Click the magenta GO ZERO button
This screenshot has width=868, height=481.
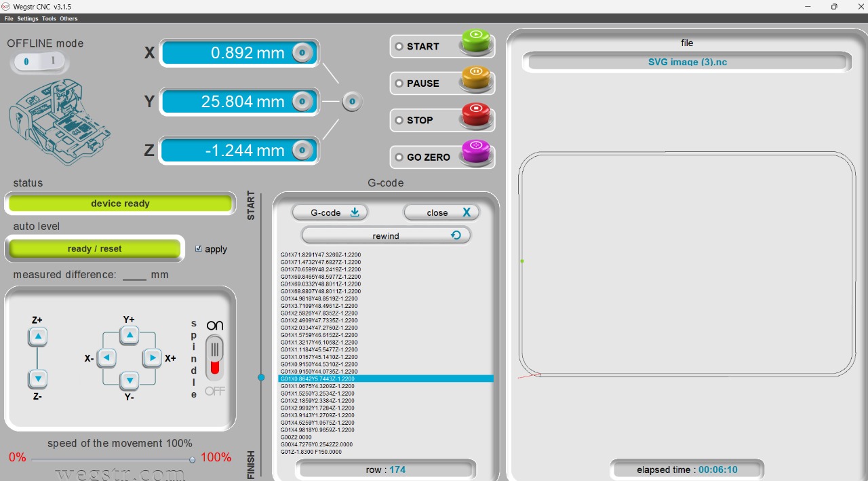[x=476, y=153]
